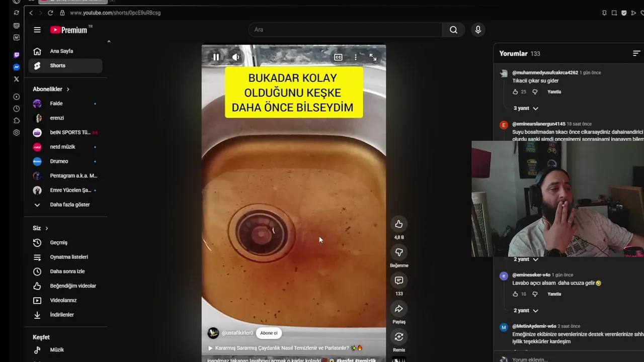This screenshot has width=644, height=362.
Task: Open the erenzi channel subscription
Action: 65,118
